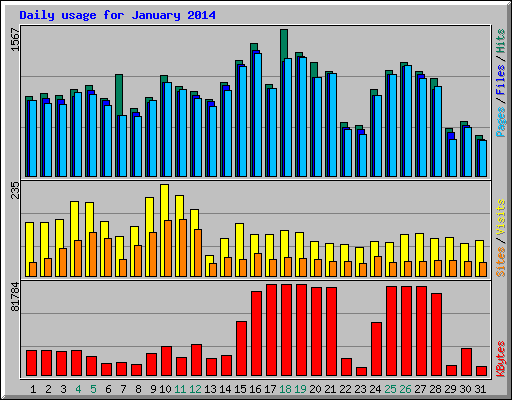Image resolution: width=512 pixels, height=400 pixels.
Task: Click the red KBytes bar for day 17
Action: pyautogui.click(x=271, y=330)
